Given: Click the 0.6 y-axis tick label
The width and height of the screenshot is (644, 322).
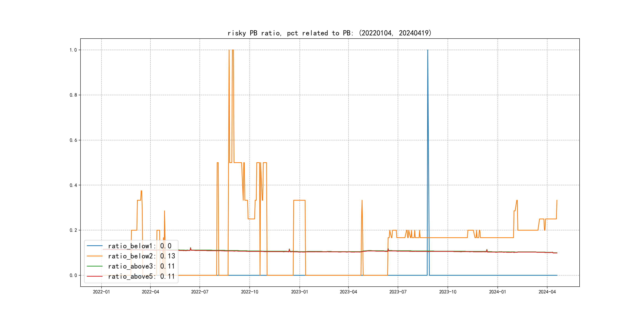Looking at the screenshot, I should tap(73, 140).
